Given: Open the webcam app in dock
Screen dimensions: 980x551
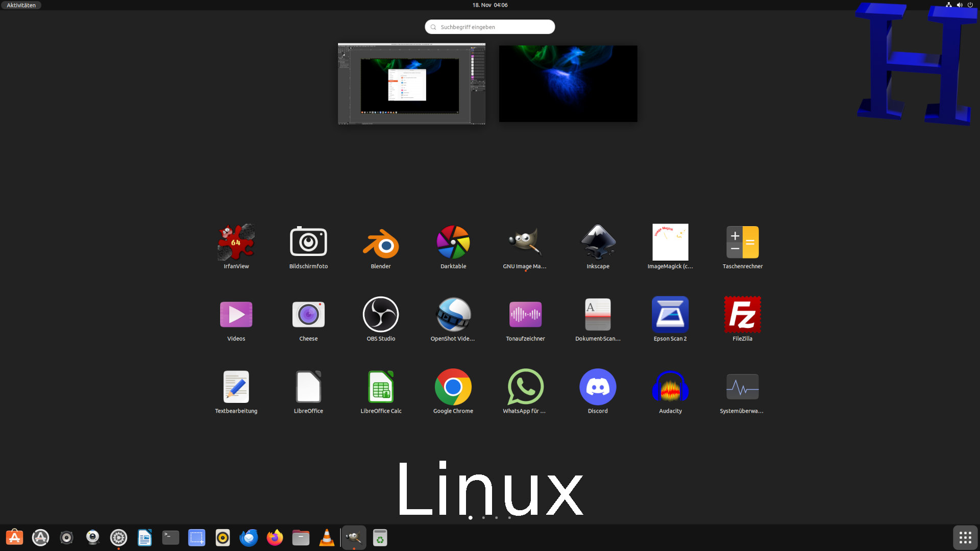Looking at the screenshot, I should [x=93, y=538].
